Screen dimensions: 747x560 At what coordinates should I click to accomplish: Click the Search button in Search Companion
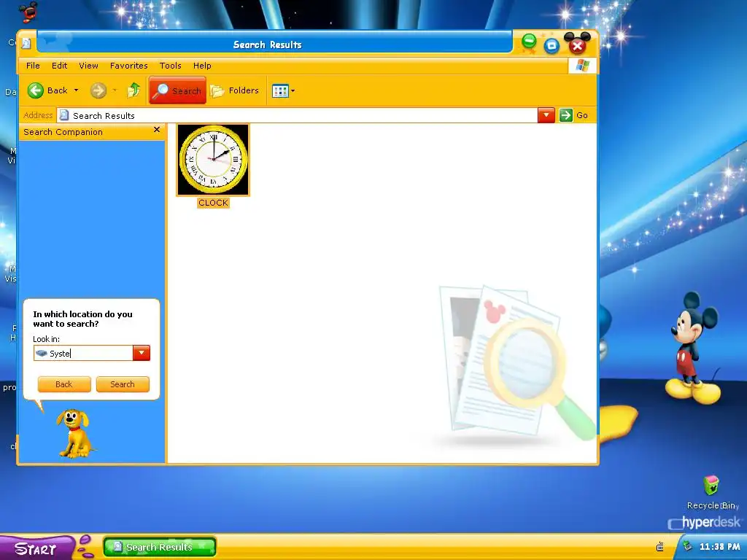point(123,384)
